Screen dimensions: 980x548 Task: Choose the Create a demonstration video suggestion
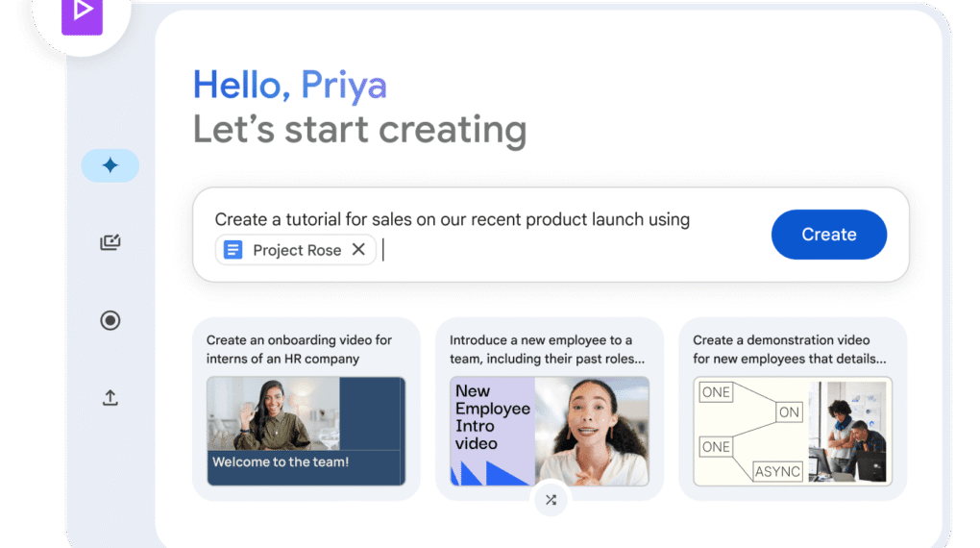[793, 409]
